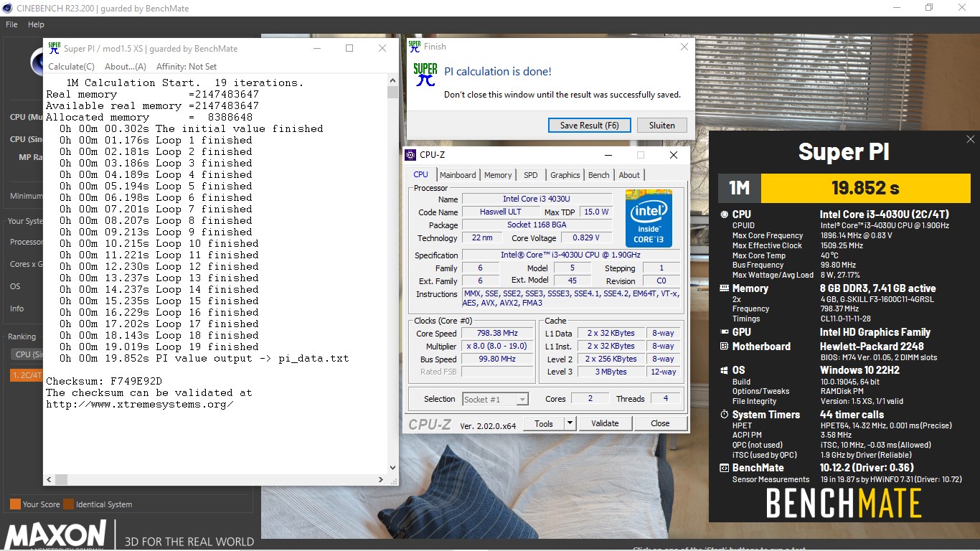Click Super PI icon in Finish dialog title
This screenshot has width=980, height=551.
click(x=414, y=47)
